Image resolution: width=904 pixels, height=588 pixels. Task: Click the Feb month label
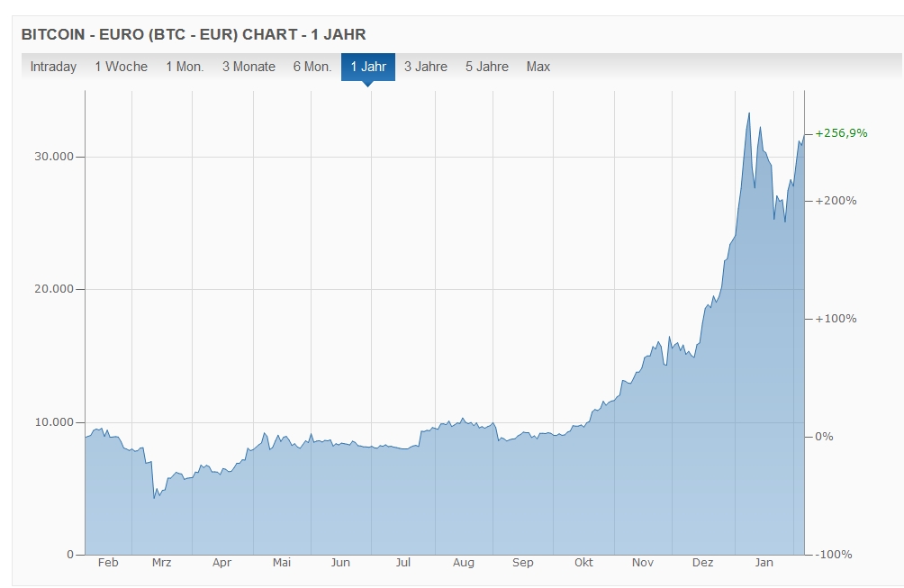pyautogui.click(x=108, y=563)
